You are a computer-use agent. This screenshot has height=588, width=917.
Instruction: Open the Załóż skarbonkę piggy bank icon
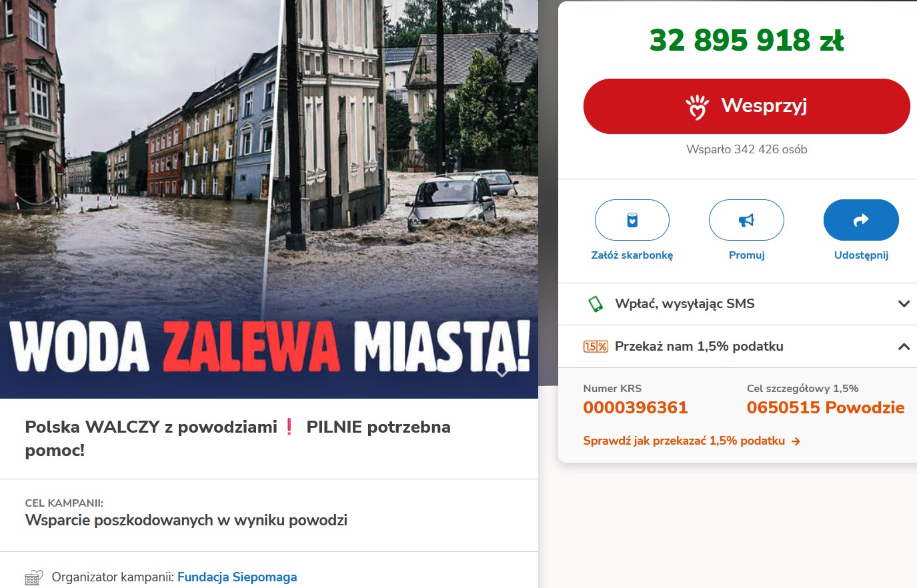click(632, 220)
